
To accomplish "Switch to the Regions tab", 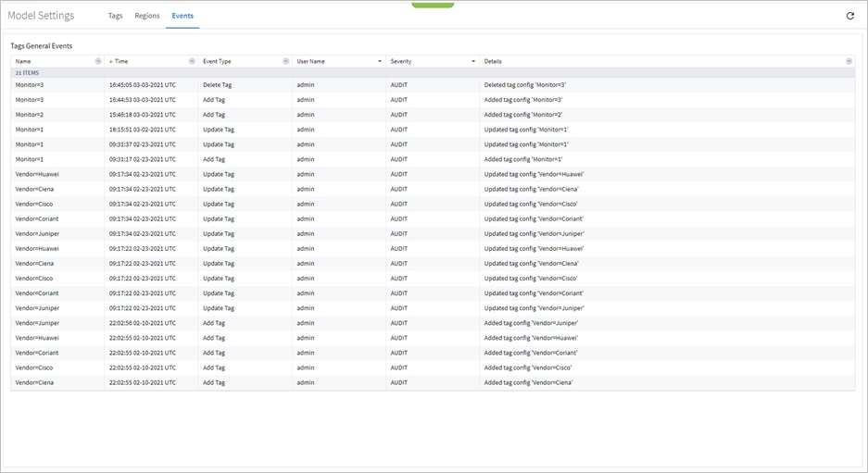I will tap(146, 16).
